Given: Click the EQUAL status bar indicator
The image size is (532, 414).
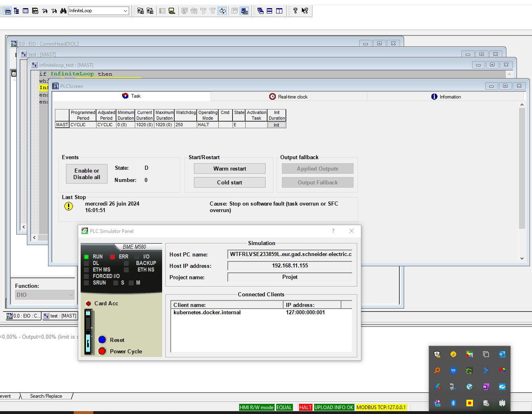Looking at the screenshot, I should click(284, 407).
